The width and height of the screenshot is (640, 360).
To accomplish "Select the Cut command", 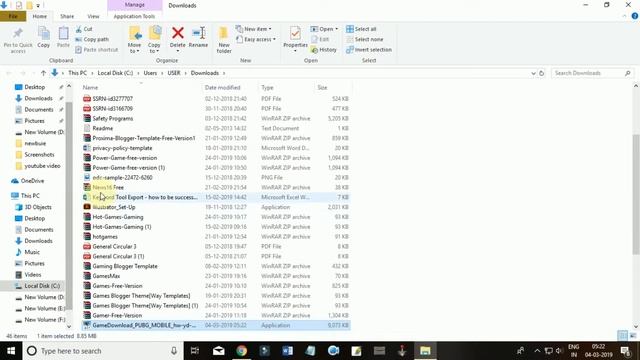I will point(84,29).
